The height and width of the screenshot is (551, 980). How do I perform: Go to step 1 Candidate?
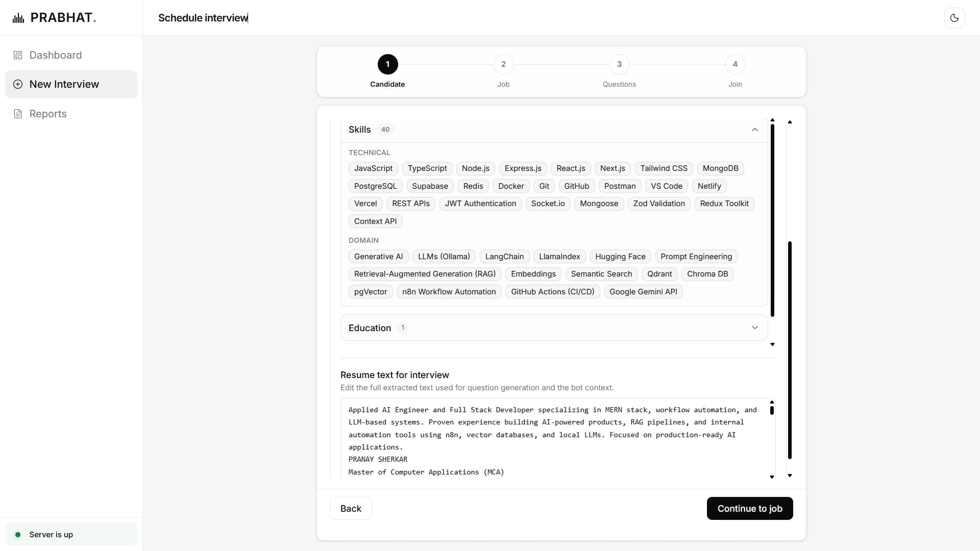point(387,64)
